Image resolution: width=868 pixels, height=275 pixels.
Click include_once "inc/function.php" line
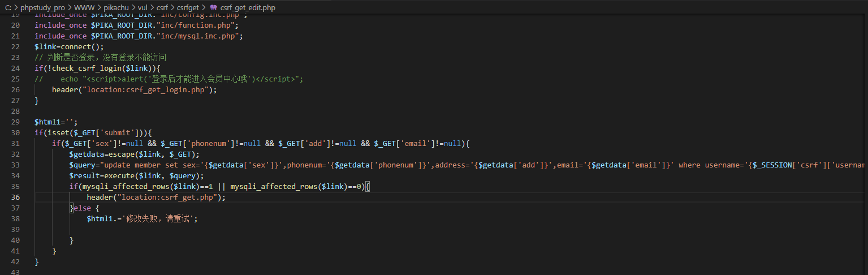(x=137, y=25)
